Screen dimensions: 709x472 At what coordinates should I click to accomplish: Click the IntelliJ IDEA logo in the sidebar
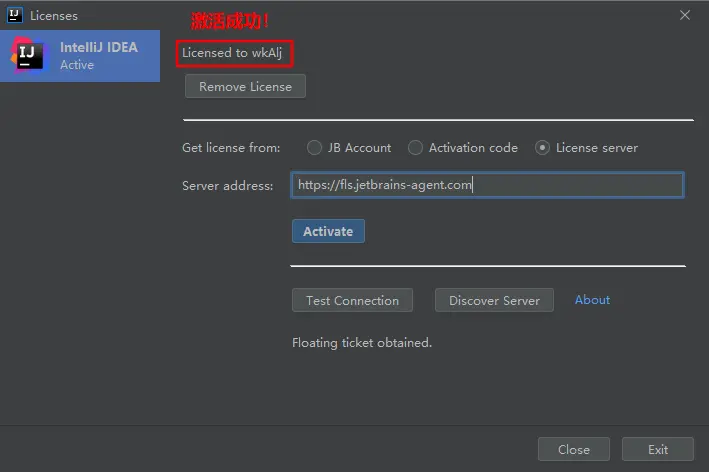pos(29,56)
